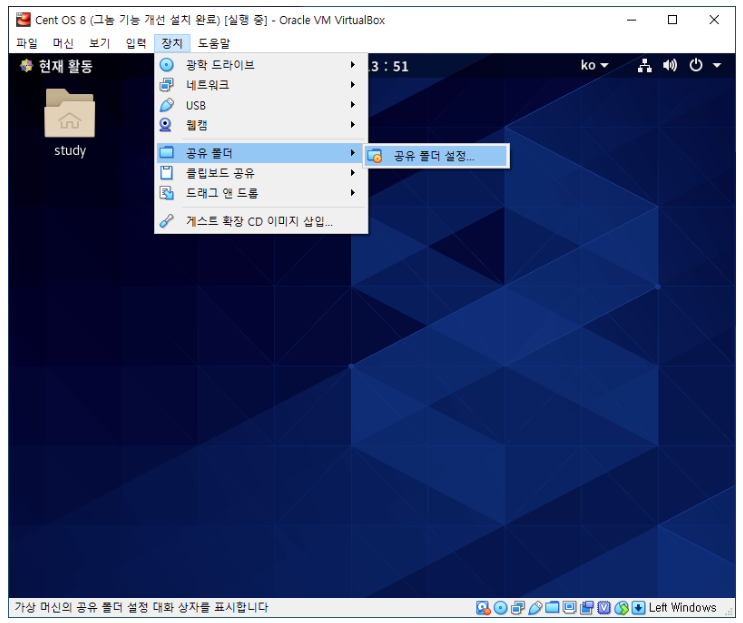Viewport: 743px width, 623px height.
Task: Open the 파일 menu
Action: click(27, 43)
